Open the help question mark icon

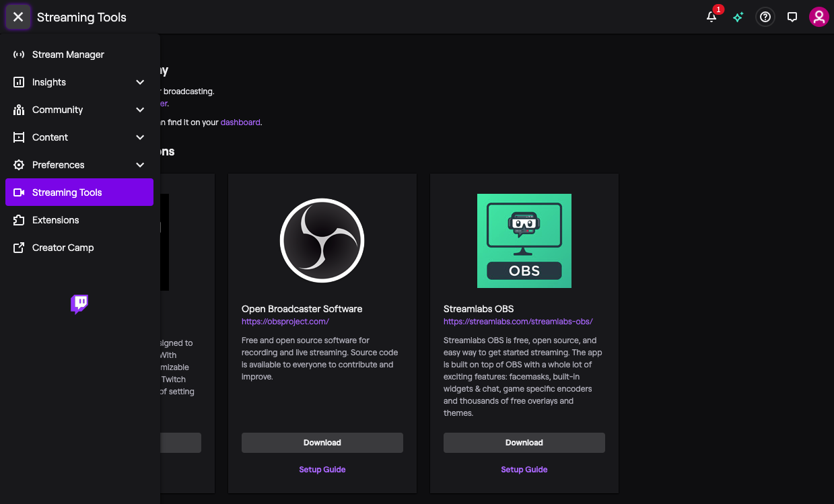tap(765, 17)
